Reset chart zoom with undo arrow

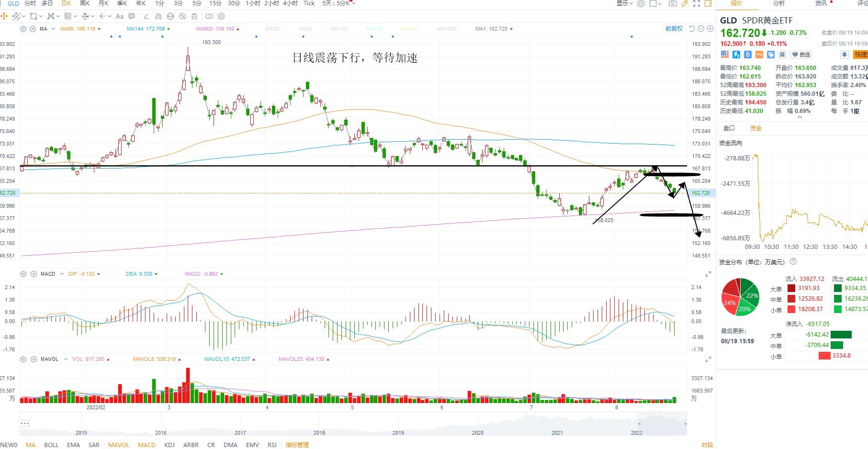click(692, 29)
